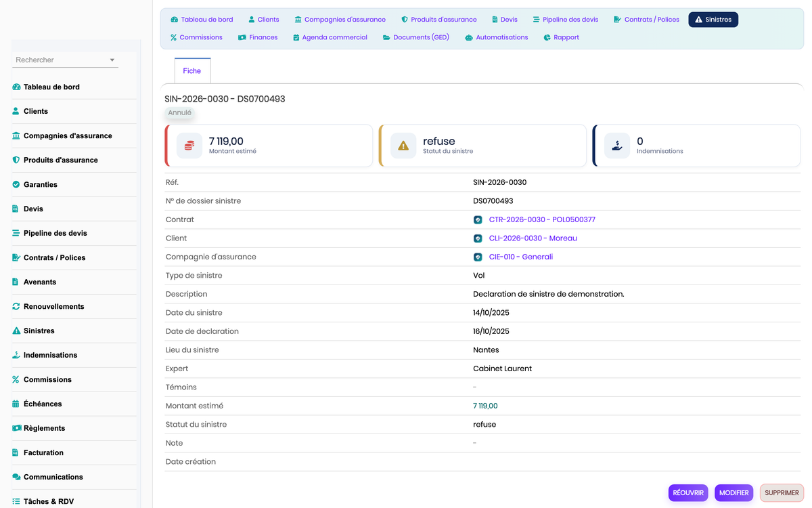Open Compagnies d'assurance in top menu
812x508 pixels.
tap(340, 20)
